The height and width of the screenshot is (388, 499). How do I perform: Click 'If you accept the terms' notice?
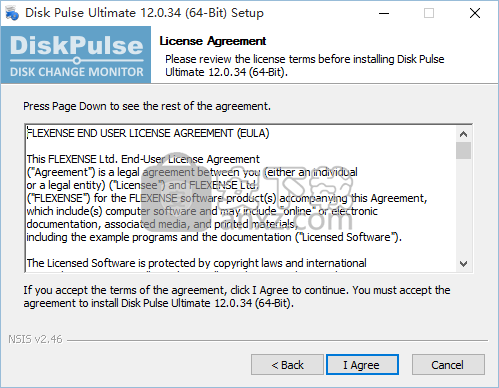click(x=237, y=297)
